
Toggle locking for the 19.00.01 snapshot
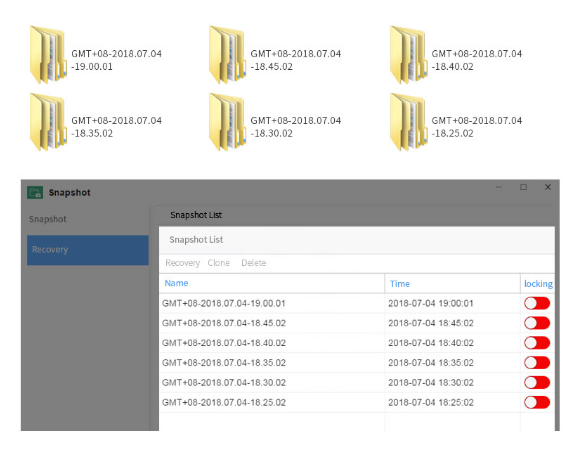(x=537, y=303)
